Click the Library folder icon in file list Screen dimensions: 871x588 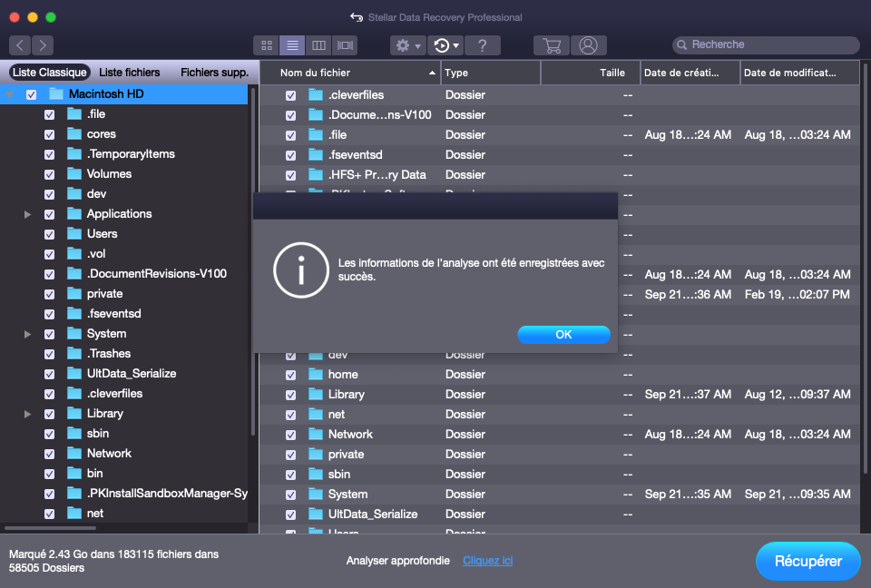coord(316,394)
